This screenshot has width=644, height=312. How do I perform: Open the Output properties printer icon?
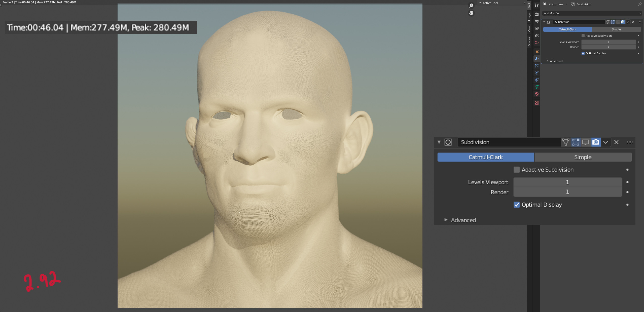[x=536, y=21]
